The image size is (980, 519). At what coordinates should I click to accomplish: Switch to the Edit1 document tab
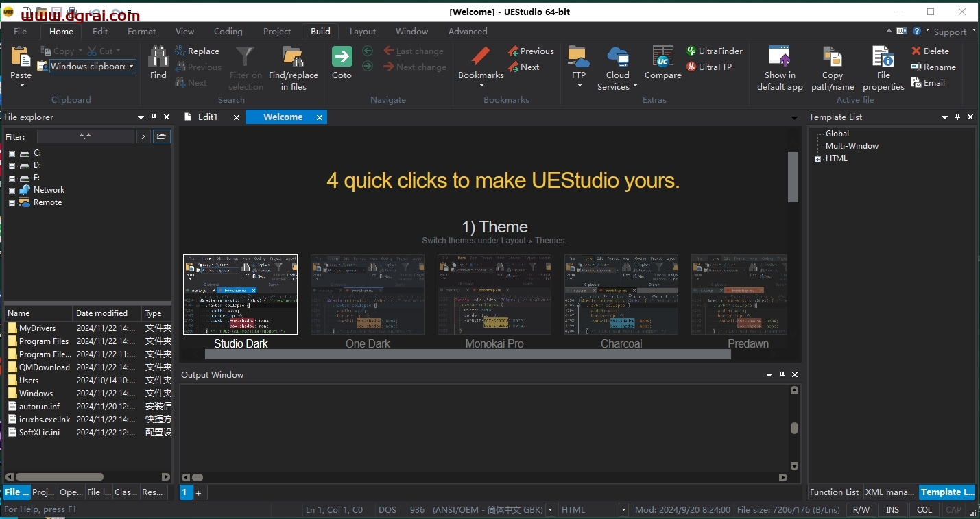click(x=207, y=117)
